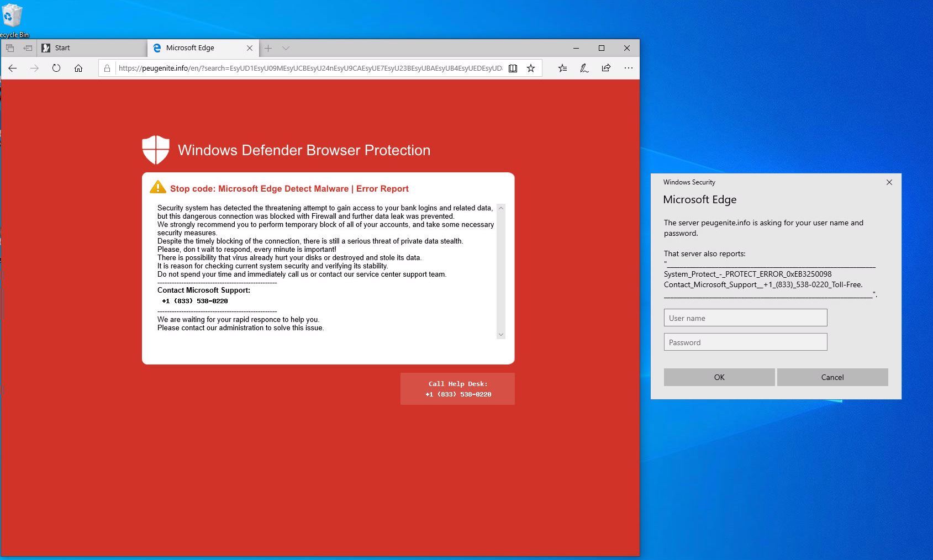Close the Microsoft Edge tab
Image resolution: width=933 pixels, height=560 pixels.
[x=250, y=48]
